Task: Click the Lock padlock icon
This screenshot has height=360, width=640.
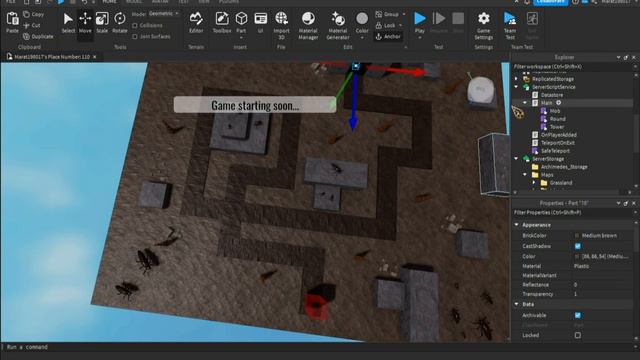Action: tap(379, 25)
